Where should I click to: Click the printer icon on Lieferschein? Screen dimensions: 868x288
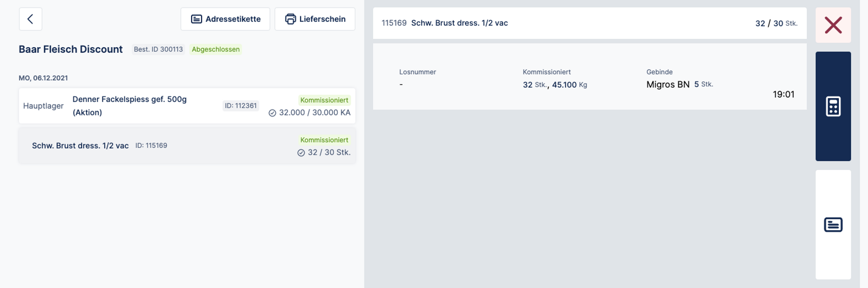290,19
